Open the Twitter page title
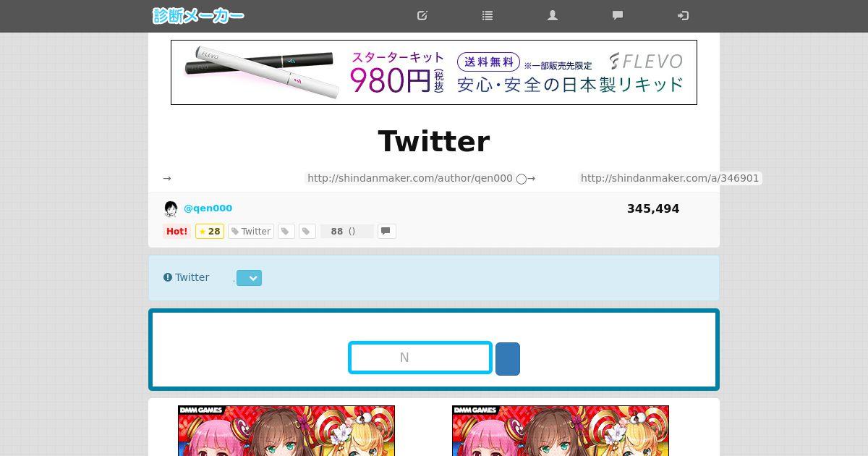 click(x=434, y=141)
